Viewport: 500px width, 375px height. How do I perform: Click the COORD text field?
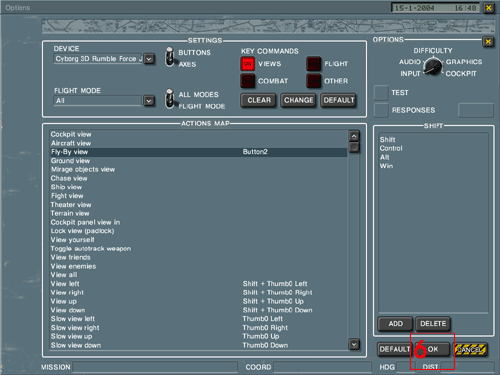pyautogui.click(x=322, y=367)
